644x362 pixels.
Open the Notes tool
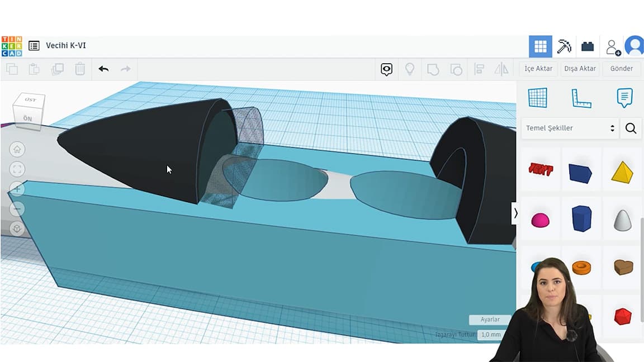(x=624, y=98)
